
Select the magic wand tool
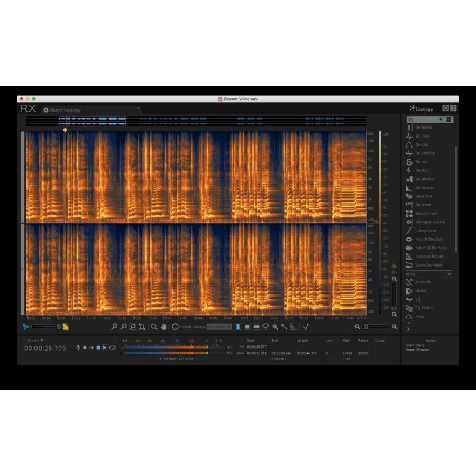pyautogui.click(x=284, y=327)
